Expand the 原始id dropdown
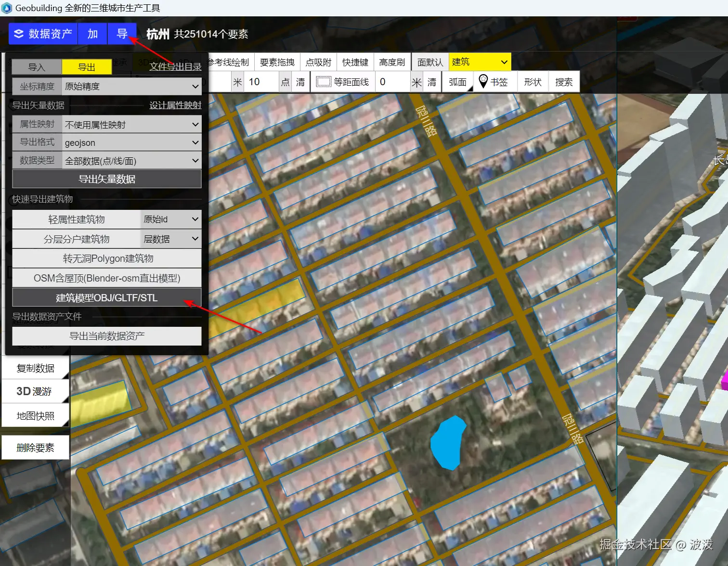 171,219
